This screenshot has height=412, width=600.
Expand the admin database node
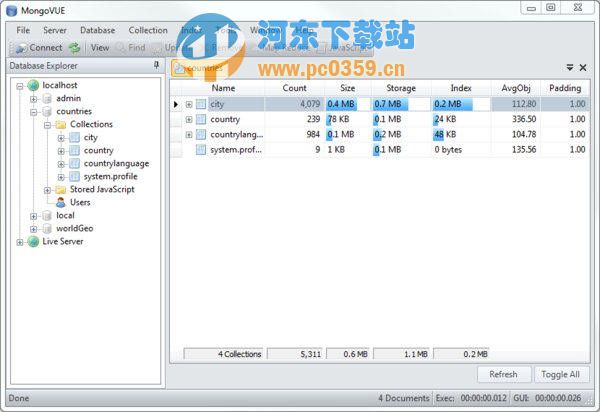[x=34, y=99]
